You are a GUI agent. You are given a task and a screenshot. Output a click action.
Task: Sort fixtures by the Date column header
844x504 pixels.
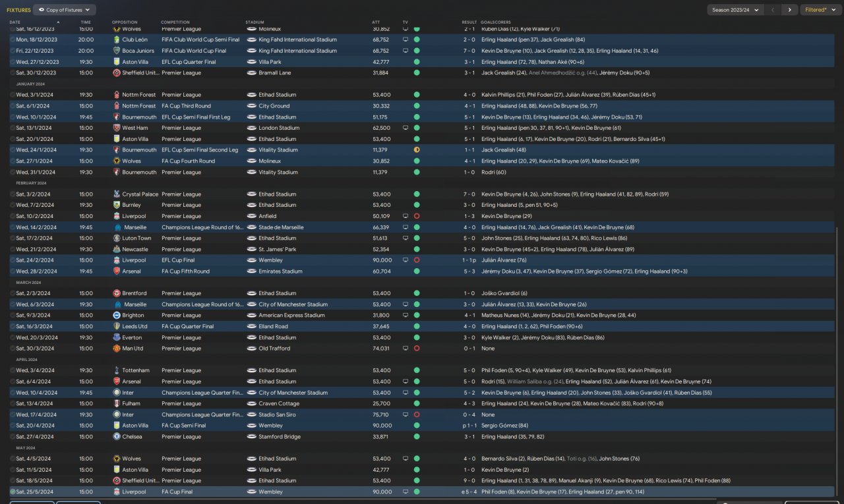[15, 22]
